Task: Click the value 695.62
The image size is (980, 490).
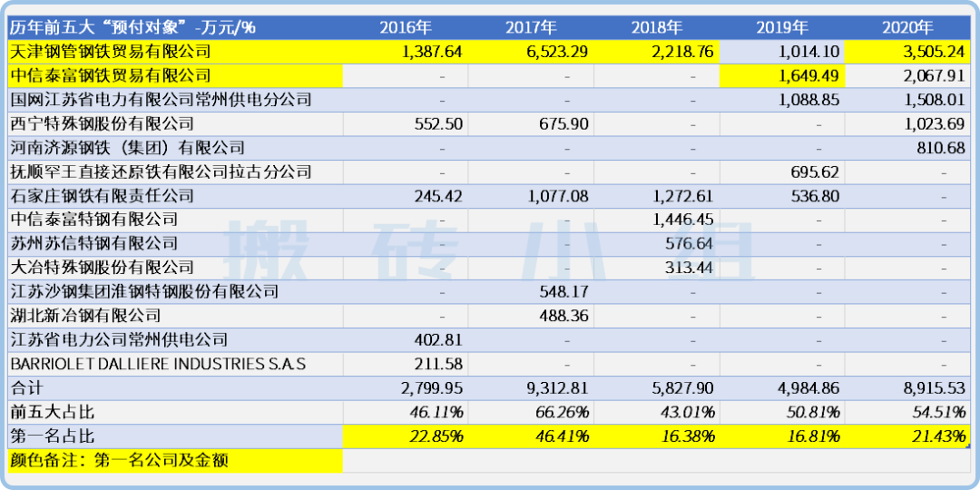Action: coord(815,172)
